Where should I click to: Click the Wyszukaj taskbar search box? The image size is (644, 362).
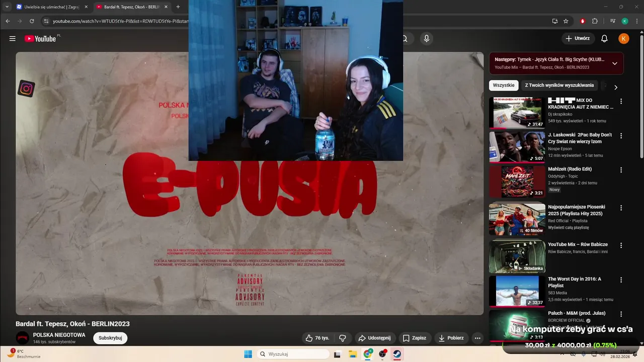click(294, 354)
